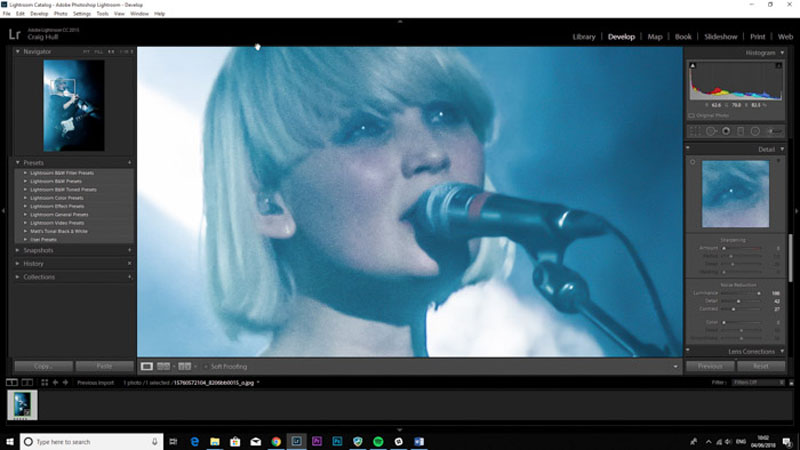Viewport: 800px width, 450px height.
Task: Switch to Loupe view mode
Action: (147, 366)
